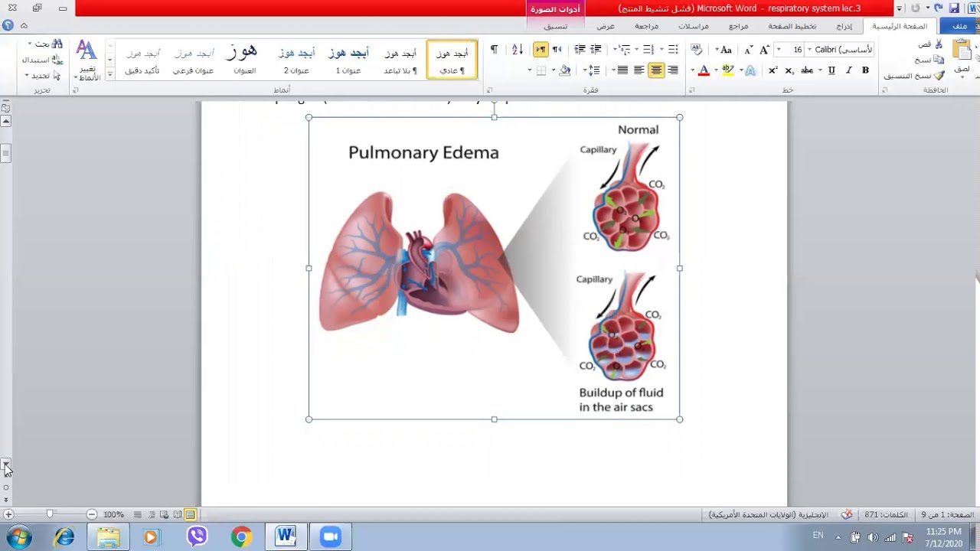Apply red font color
The width and height of the screenshot is (980, 551).
pyautogui.click(x=704, y=70)
